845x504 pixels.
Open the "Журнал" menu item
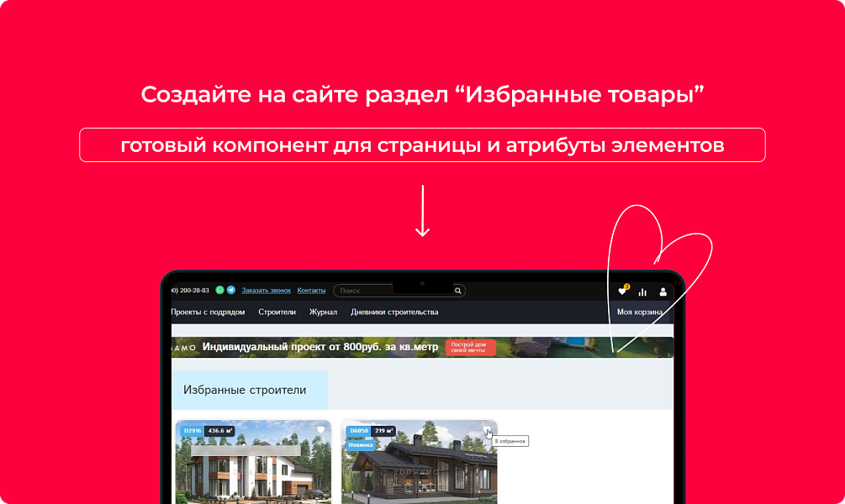(x=324, y=312)
